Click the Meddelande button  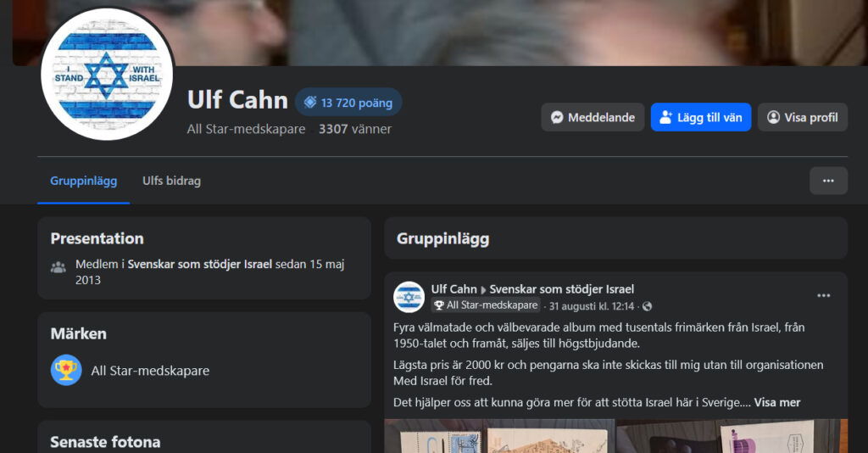593,117
